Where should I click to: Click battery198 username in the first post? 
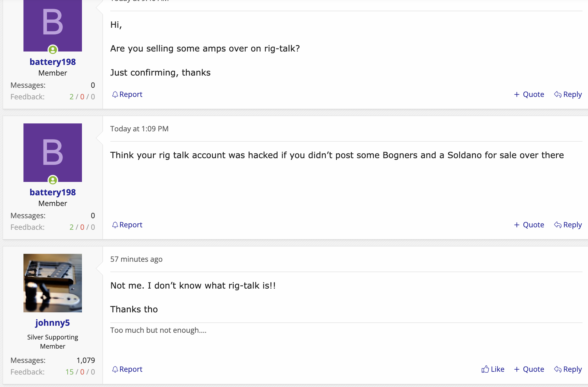(52, 62)
